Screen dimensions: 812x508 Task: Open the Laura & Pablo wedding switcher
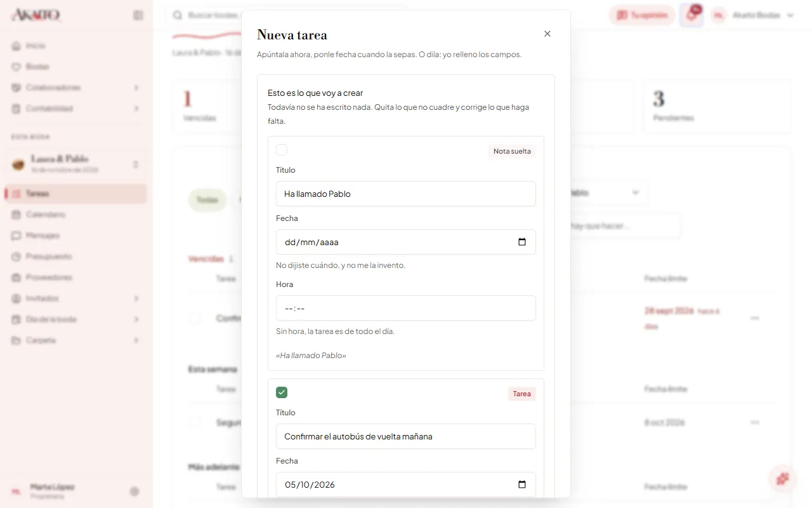pyautogui.click(x=76, y=164)
